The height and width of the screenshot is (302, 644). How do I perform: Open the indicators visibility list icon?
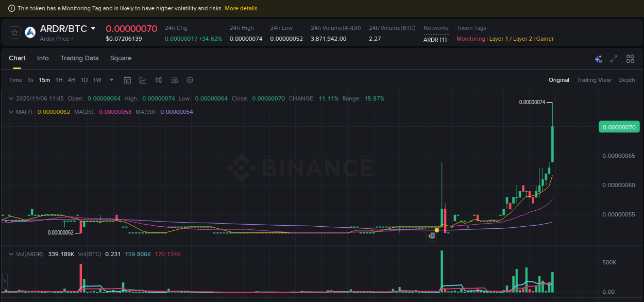pyautogui.click(x=174, y=80)
